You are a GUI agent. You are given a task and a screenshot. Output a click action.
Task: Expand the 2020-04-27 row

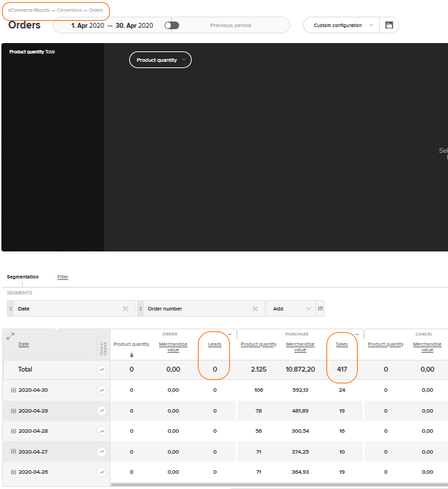[13, 451]
